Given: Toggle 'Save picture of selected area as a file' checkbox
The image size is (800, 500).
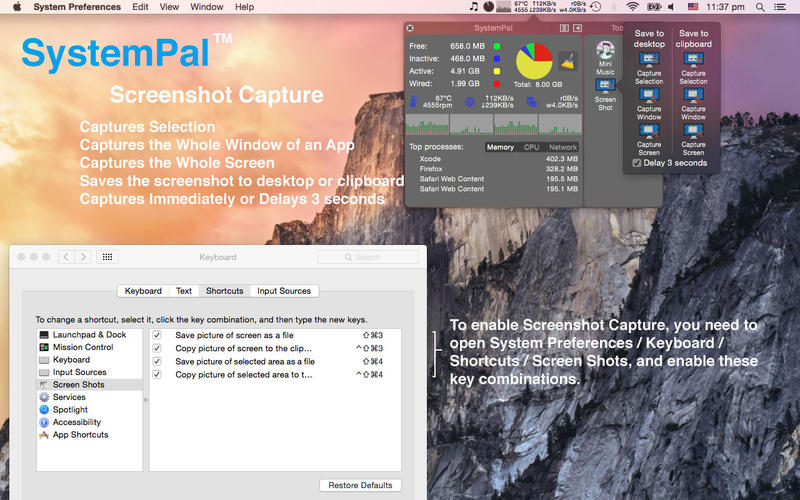Looking at the screenshot, I should point(157,361).
